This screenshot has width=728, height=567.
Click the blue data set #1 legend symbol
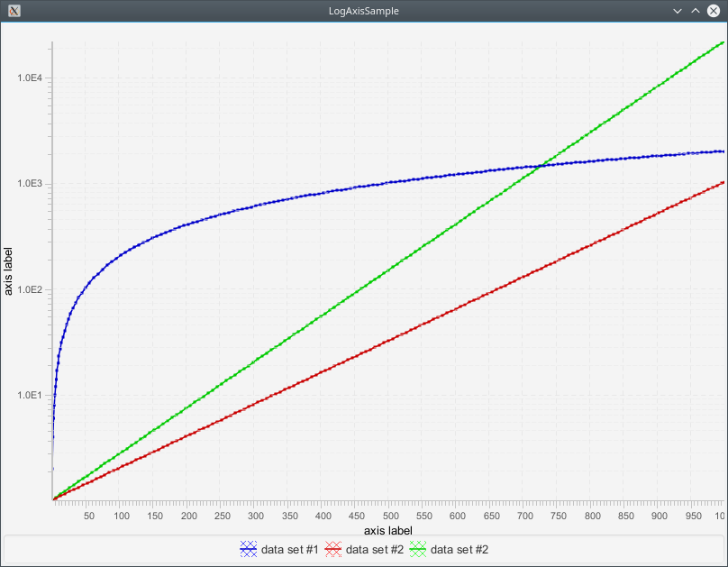coord(249,549)
